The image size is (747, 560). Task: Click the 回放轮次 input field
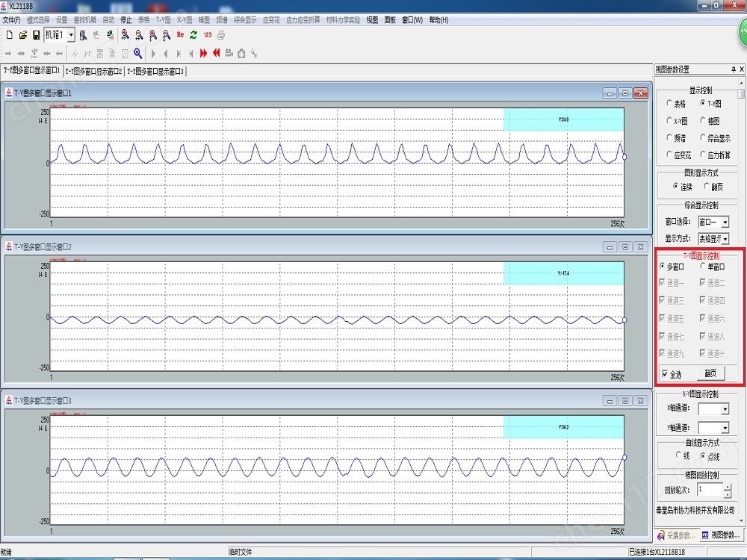(710, 490)
